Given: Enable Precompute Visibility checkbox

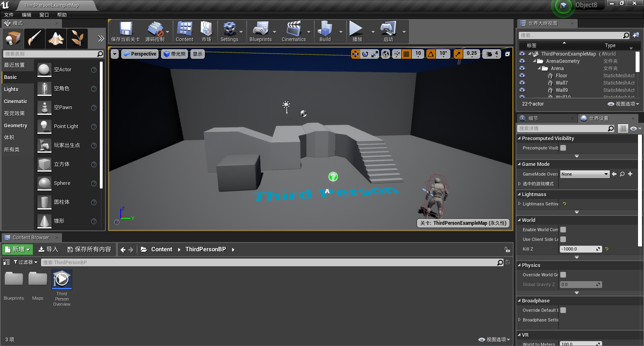Looking at the screenshot, I should [563, 148].
